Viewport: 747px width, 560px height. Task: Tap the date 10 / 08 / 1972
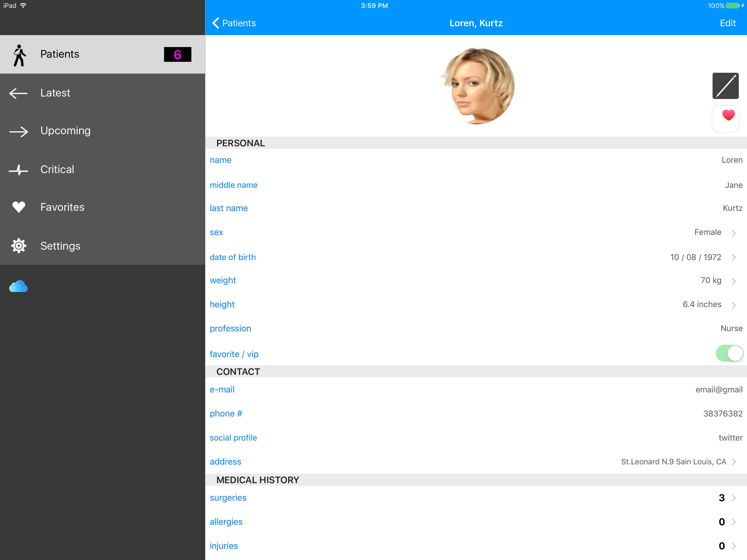(x=696, y=257)
